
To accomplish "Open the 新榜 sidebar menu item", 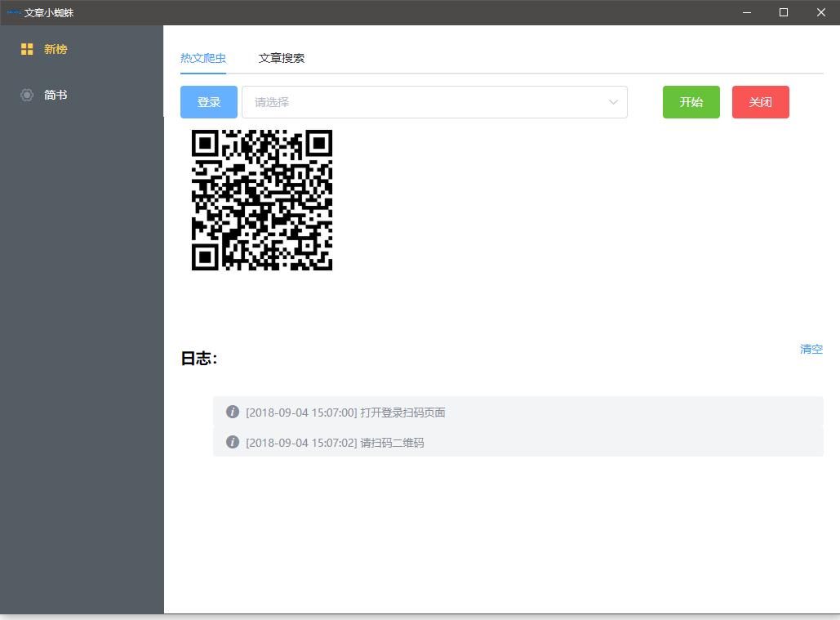I will (x=82, y=49).
